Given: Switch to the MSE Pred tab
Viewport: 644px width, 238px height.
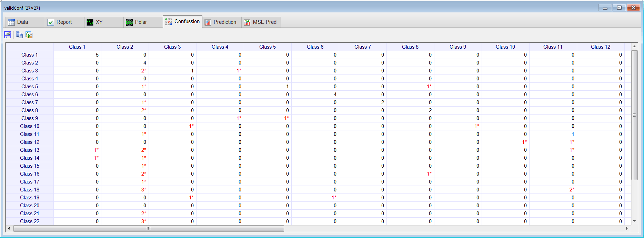Looking at the screenshot, I should [x=261, y=22].
